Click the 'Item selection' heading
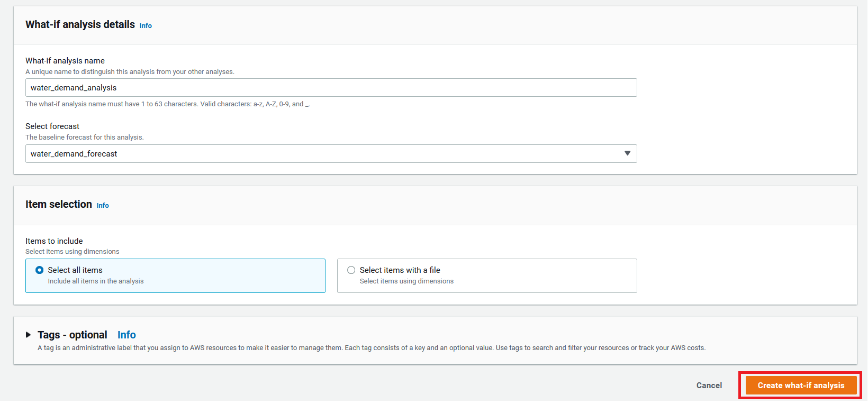 pyautogui.click(x=59, y=204)
